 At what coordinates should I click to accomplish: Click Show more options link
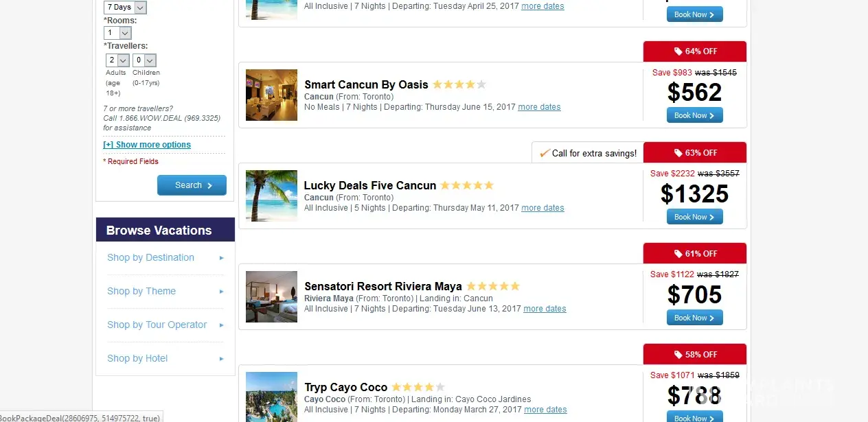[x=147, y=145]
